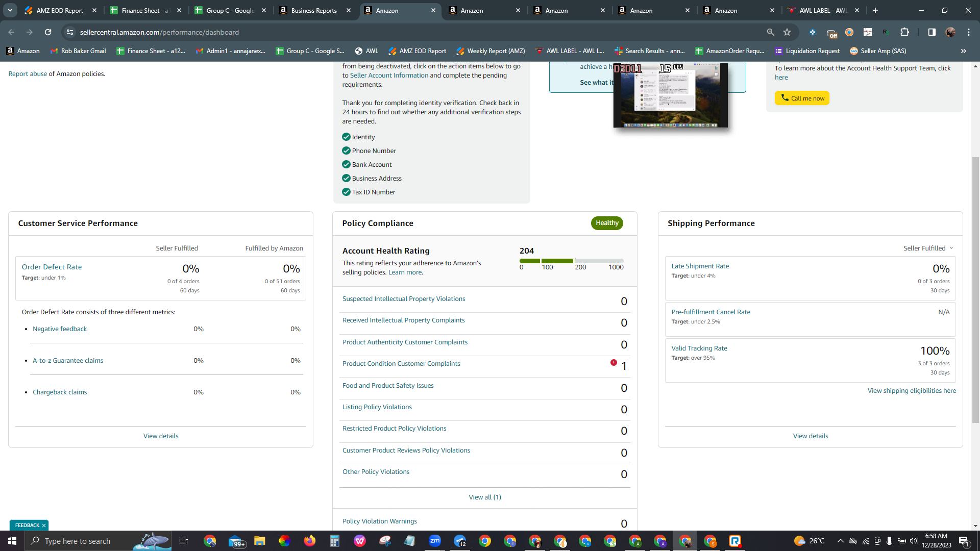The height and width of the screenshot is (551, 980).
Task: Click the page vertical scrollbar
Action: 975,290
